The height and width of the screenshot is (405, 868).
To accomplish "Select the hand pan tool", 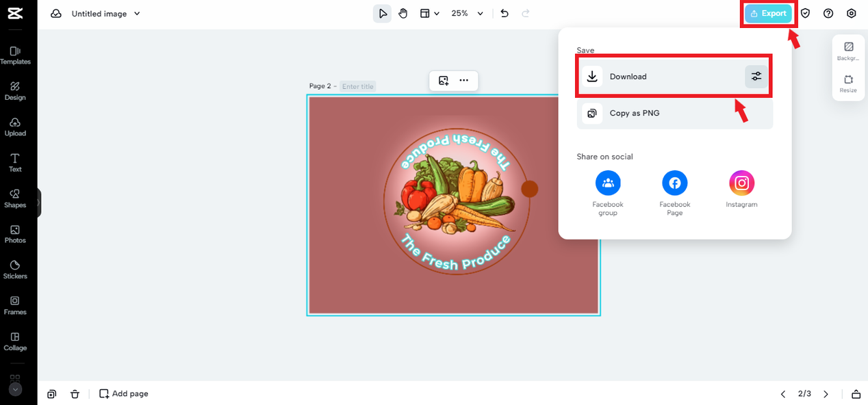I will point(403,14).
